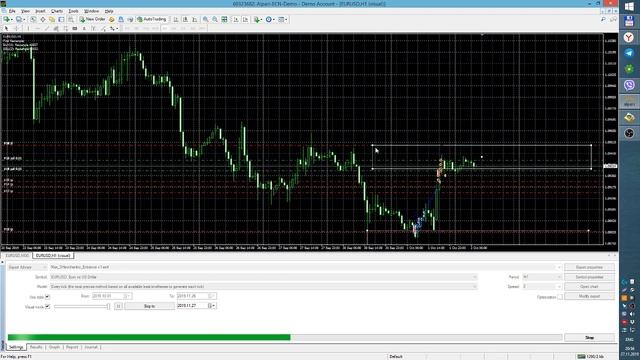This screenshot has width=640, height=360.
Task: Open Yandex Browser from the taskbar
Action: click(629, 37)
